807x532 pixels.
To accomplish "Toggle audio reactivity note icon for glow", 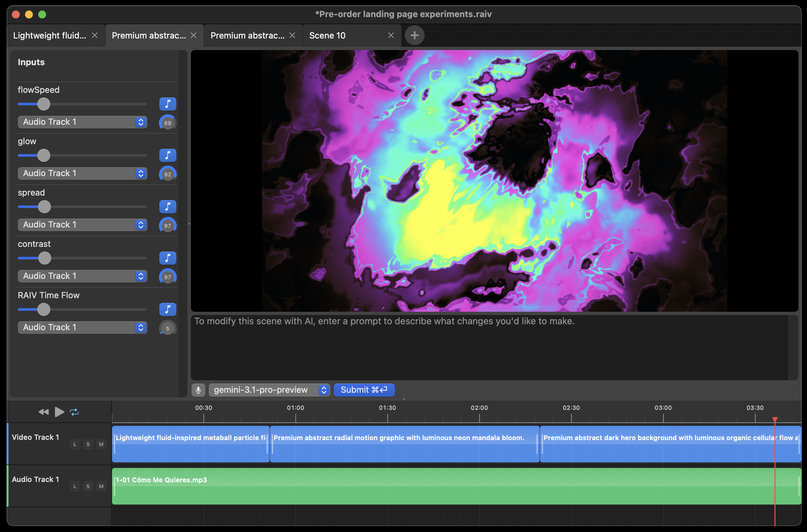I will click(168, 155).
